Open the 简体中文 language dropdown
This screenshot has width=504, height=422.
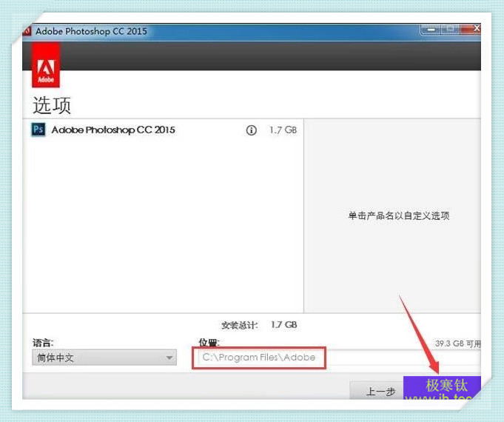point(104,358)
